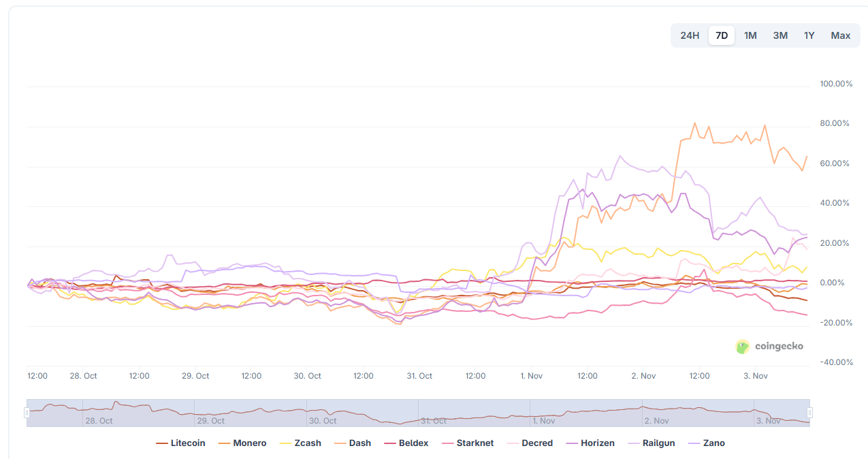Select the 3M time range button
Screen dimensions: 868x459
(x=779, y=35)
